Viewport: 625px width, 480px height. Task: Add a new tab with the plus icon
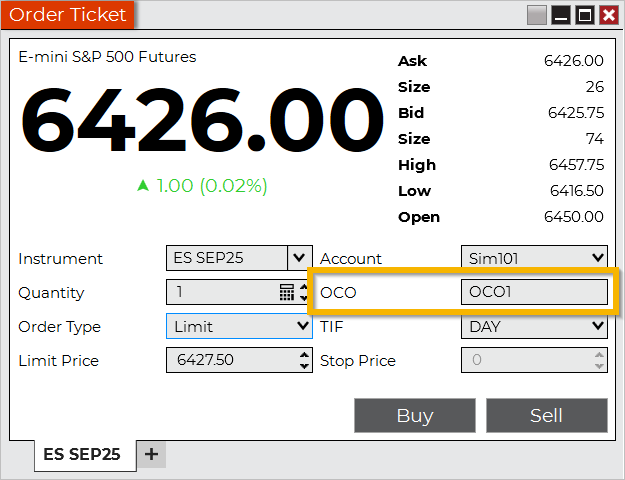[151, 454]
